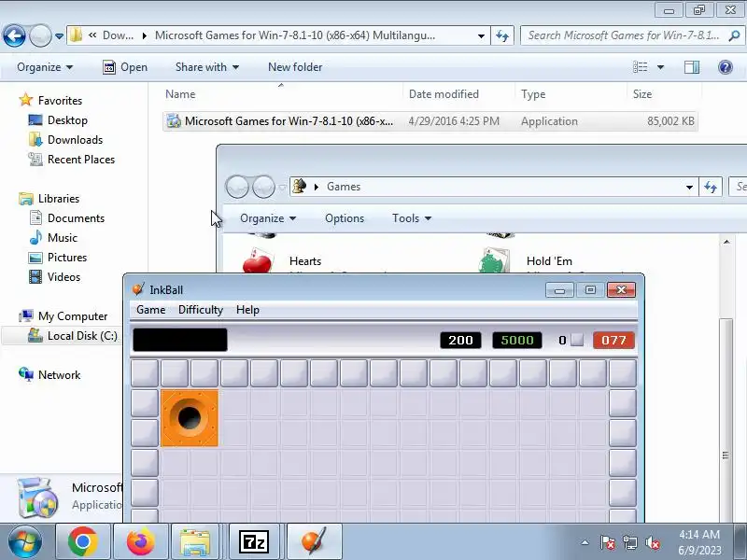Open the Organize menu in the Games window
Image resolution: width=747 pixels, height=560 pixels.
[x=268, y=218]
